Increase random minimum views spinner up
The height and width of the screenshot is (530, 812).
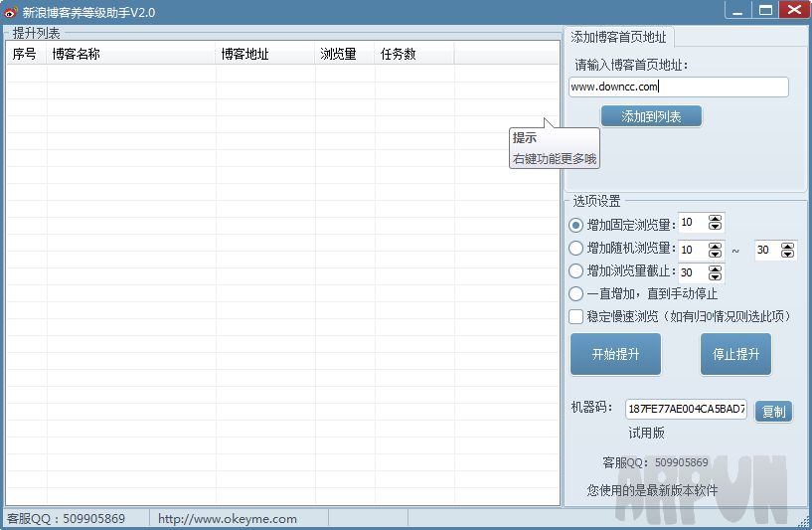pos(716,245)
